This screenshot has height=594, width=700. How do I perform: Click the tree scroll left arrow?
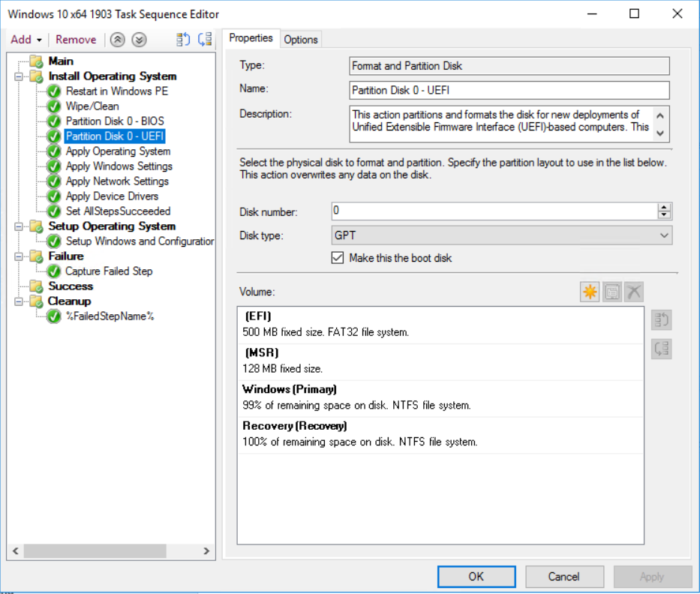(16, 551)
